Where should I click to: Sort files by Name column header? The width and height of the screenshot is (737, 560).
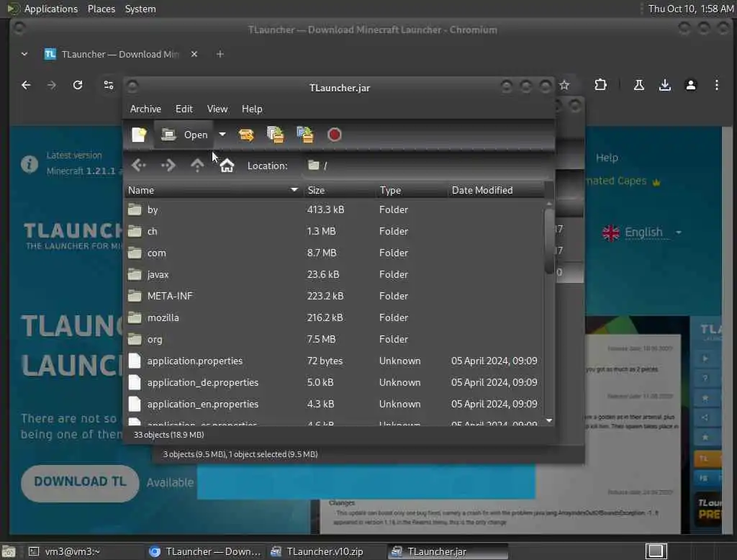click(x=213, y=191)
